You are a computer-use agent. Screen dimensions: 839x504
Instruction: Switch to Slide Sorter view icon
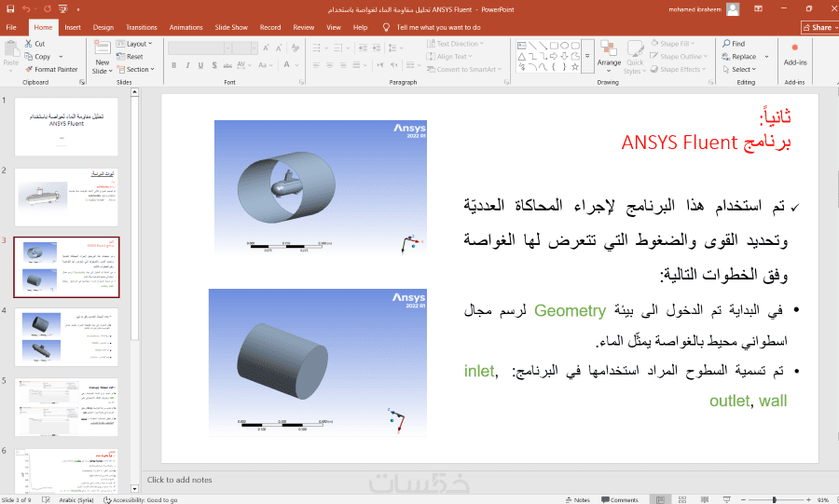click(682, 499)
